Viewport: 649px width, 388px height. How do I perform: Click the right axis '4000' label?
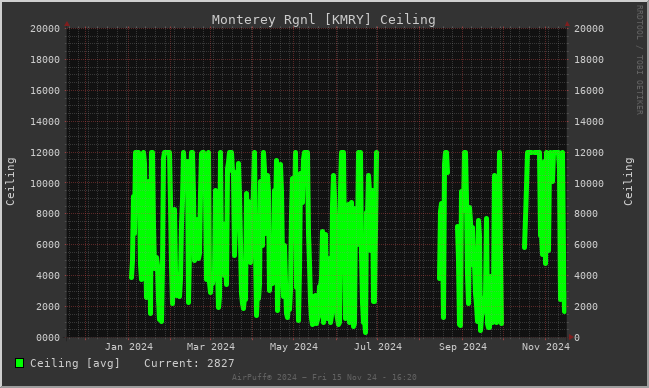pyautogui.click(x=586, y=276)
